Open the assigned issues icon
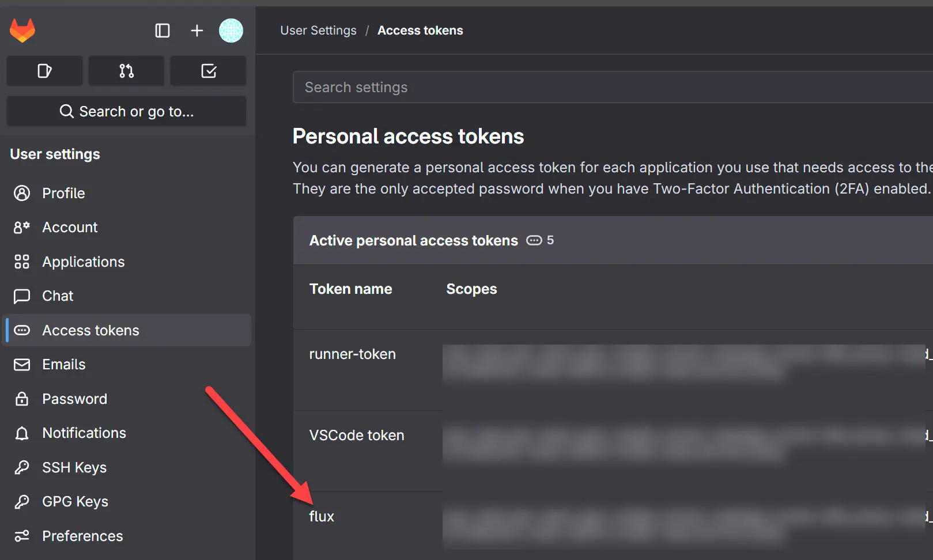The image size is (933, 560). click(x=44, y=71)
